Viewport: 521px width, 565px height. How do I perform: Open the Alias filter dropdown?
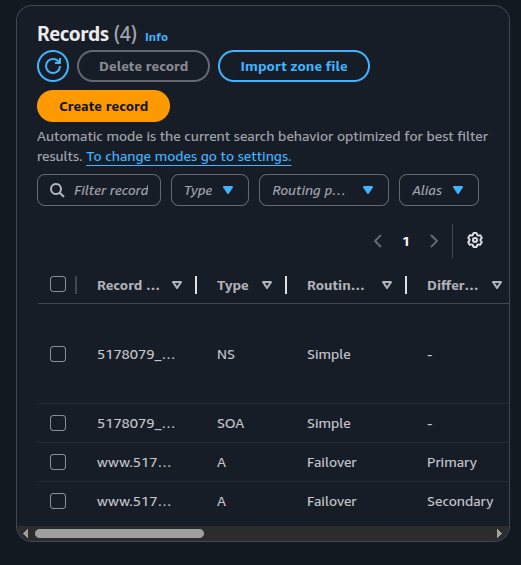(439, 190)
